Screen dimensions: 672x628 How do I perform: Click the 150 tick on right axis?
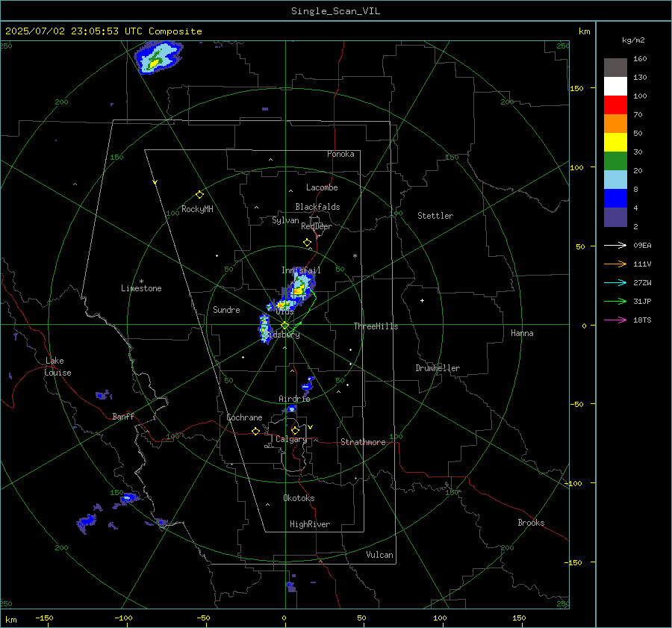click(577, 88)
